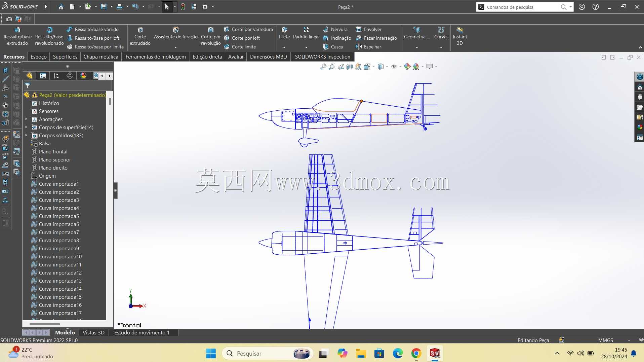Launch the Instant 3D tool
Viewport: 644px width, 362px height.
460,36
